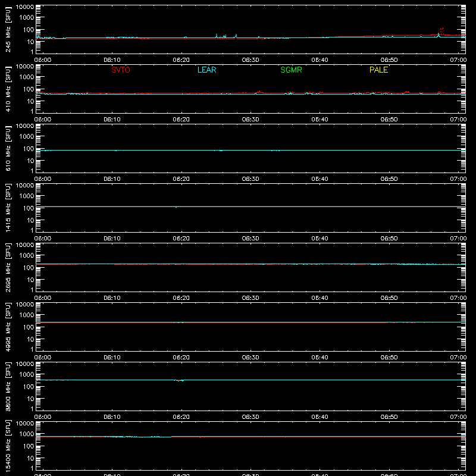Click the 10 tick label on 15400 MHz axis
Image resolution: width=476 pixels, height=476 pixels.
pyautogui.click(x=30, y=458)
